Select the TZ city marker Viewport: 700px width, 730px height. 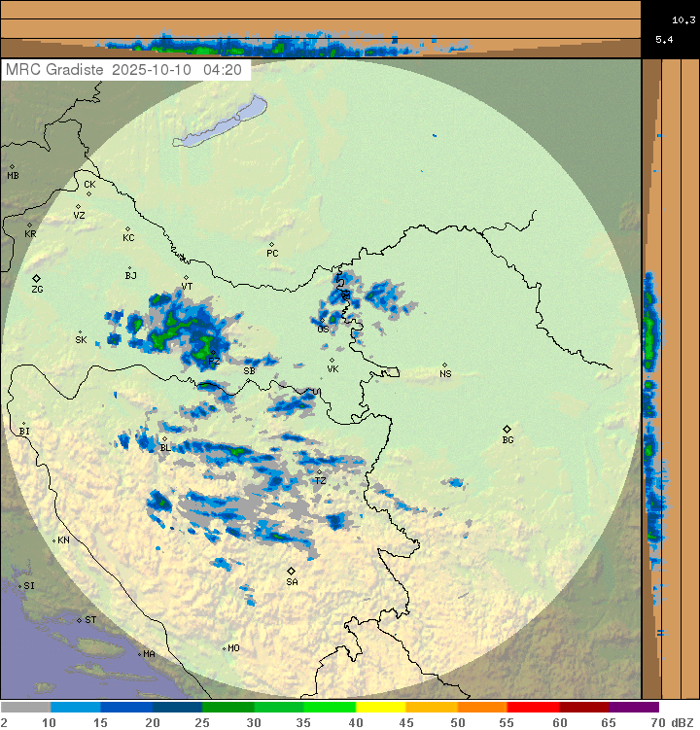point(319,472)
